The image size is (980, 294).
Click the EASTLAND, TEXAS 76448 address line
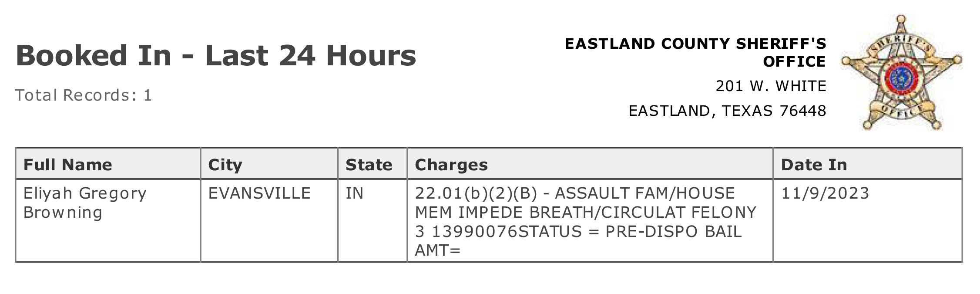tap(727, 111)
